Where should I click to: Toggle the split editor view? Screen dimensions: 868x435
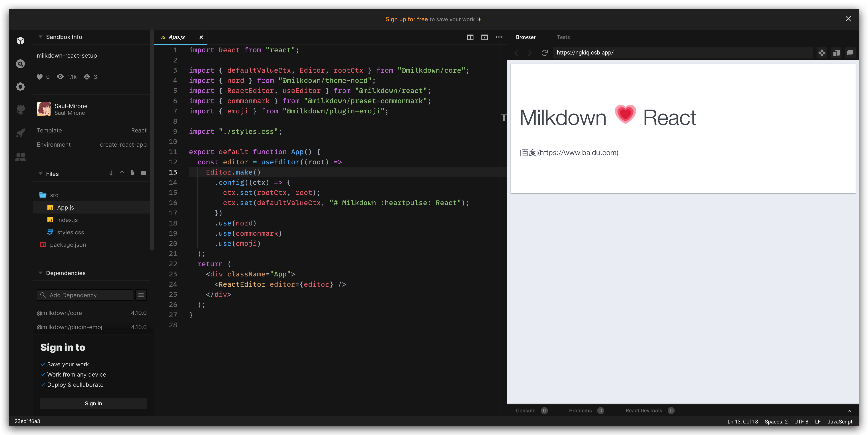pyautogui.click(x=470, y=37)
